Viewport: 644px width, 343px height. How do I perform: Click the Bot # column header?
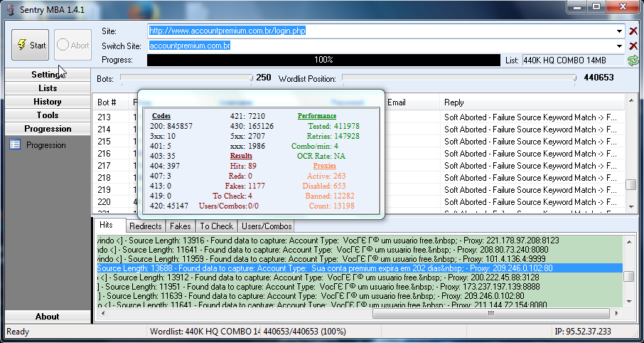(110, 102)
